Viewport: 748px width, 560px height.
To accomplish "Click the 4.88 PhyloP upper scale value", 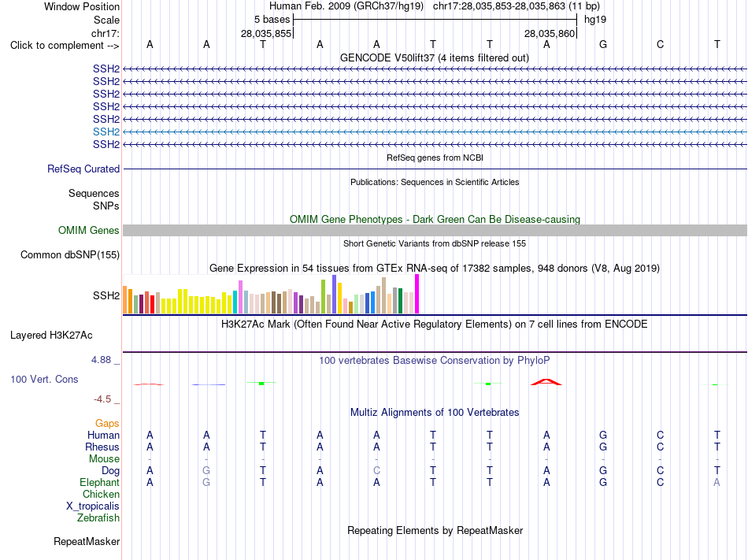I will [x=101, y=360].
